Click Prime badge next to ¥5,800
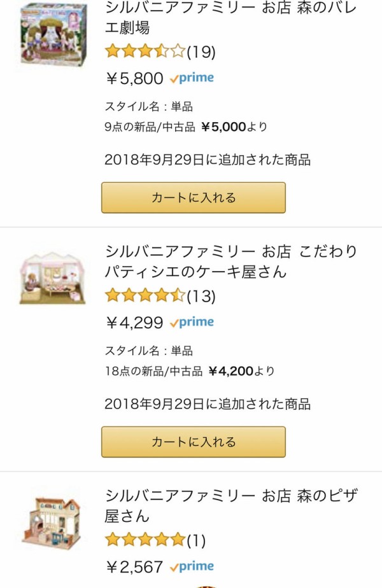This screenshot has width=382, height=588. [192, 78]
